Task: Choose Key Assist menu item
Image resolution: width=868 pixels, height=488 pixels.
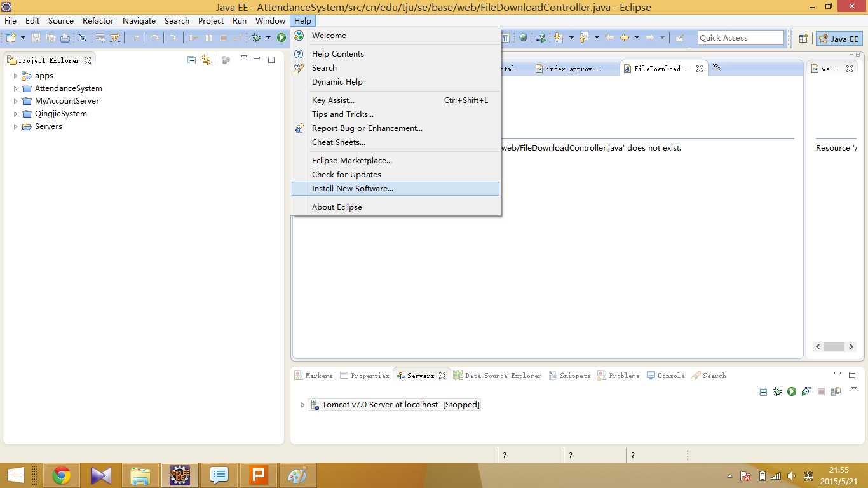Action: (x=395, y=100)
